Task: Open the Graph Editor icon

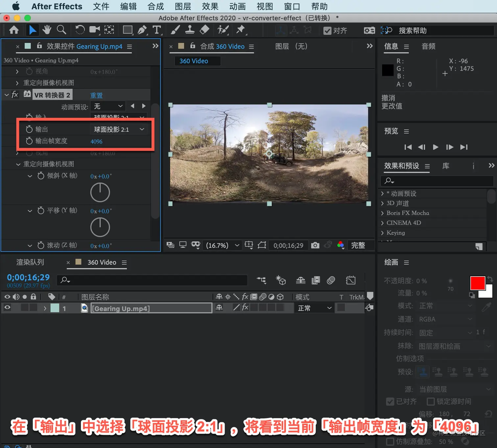Action: click(351, 280)
